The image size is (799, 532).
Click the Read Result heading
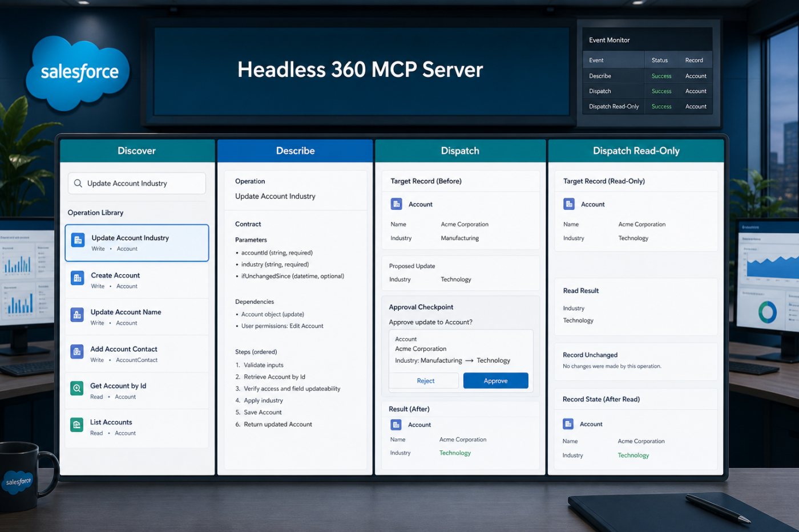pos(581,291)
